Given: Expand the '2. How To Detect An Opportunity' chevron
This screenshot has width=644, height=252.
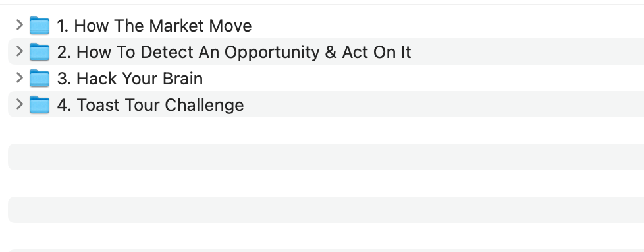Looking at the screenshot, I should (x=19, y=51).
